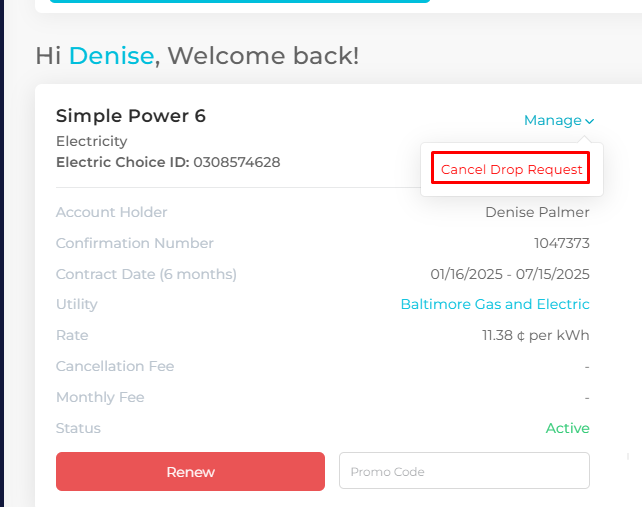Select Cancel Drop Request option
The height and width of the screenshot is (507, 642).
pyautogui.click(x=511, y=169)
